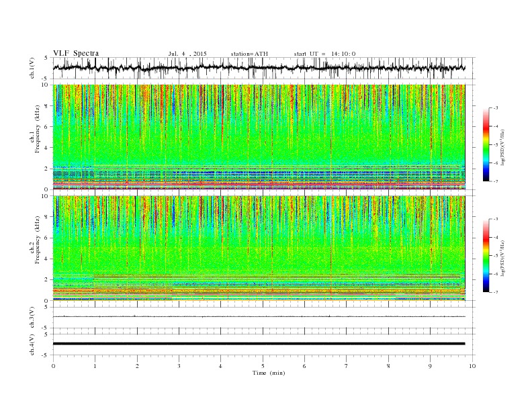532x411 pixels.
Task: Click time axis tick label "10"
Action: click(472, 366)
